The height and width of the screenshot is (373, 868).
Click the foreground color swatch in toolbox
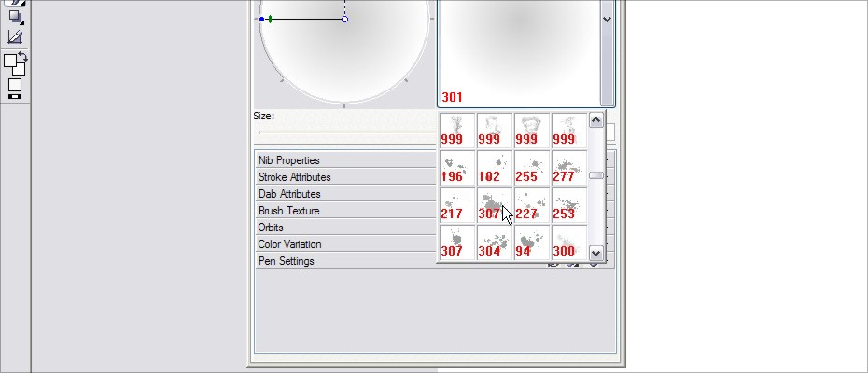pyautogui.click(x=10, y=62)
